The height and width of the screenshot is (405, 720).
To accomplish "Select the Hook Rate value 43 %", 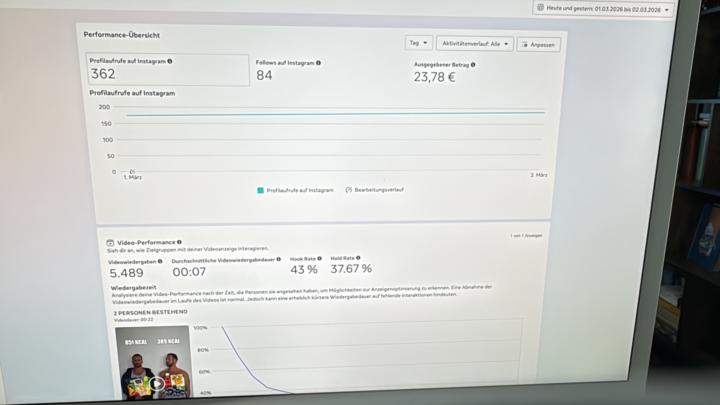I will tap(304, 270).
